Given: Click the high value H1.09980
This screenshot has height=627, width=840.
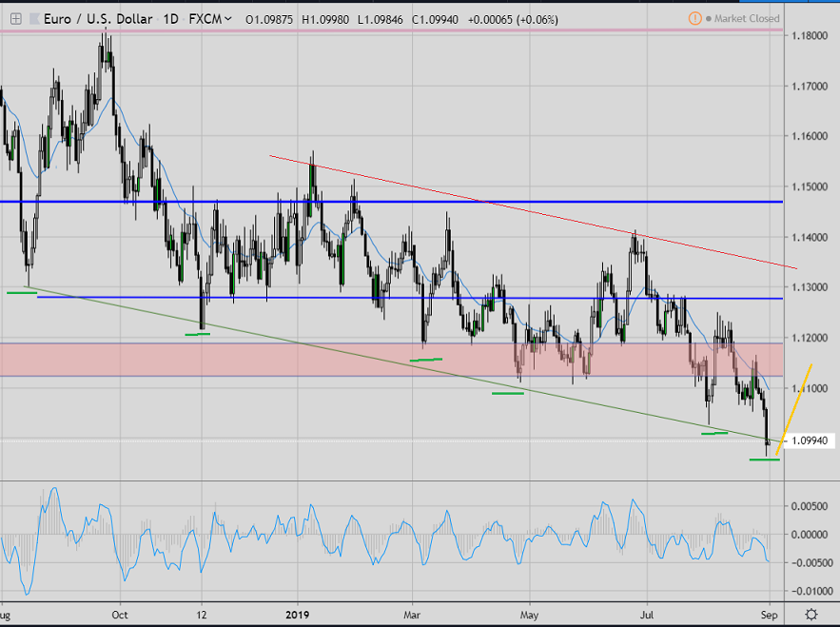Looking at the screenshot, I should [325, 20].
